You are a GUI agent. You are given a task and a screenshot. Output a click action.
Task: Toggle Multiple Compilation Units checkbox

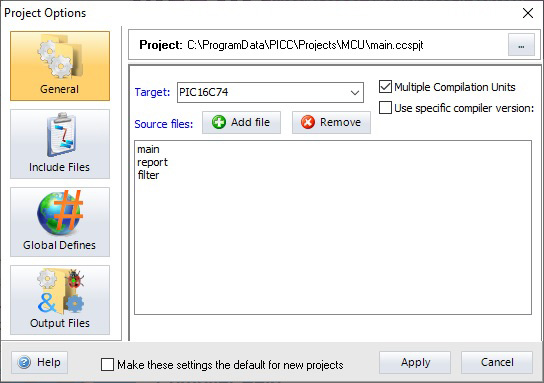[x=385, y=87]
